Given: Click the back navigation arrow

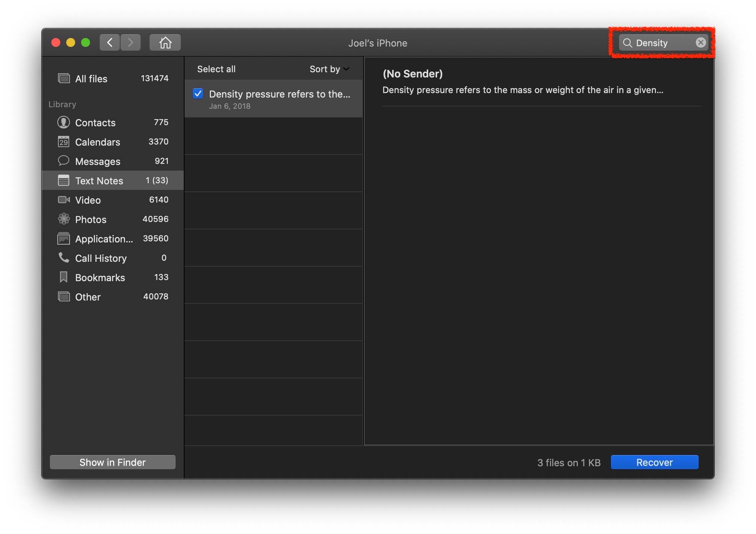Looking at the screenshot, I should pos(109,42).
